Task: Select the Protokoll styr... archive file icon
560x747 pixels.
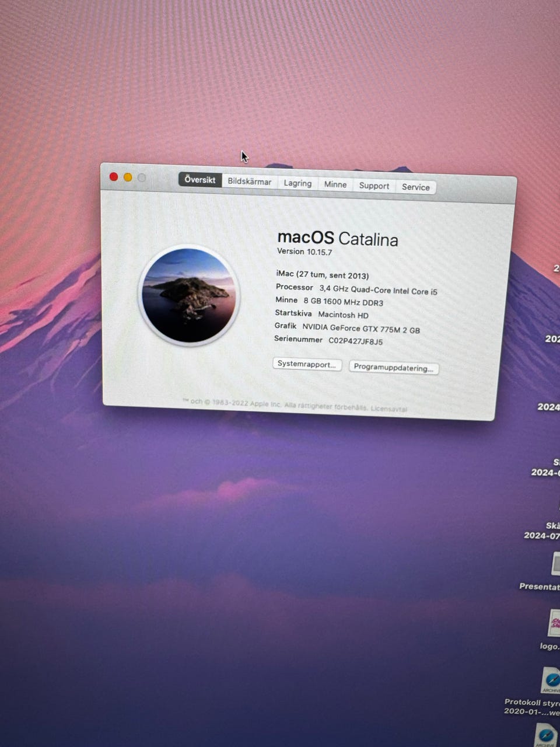Action: 550,680
